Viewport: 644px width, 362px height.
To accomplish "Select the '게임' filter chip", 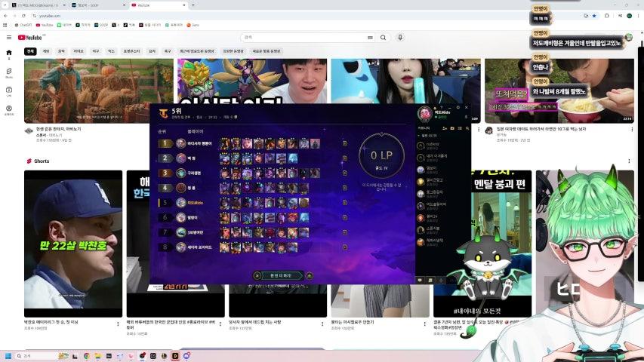I will (x=46, y=51).
